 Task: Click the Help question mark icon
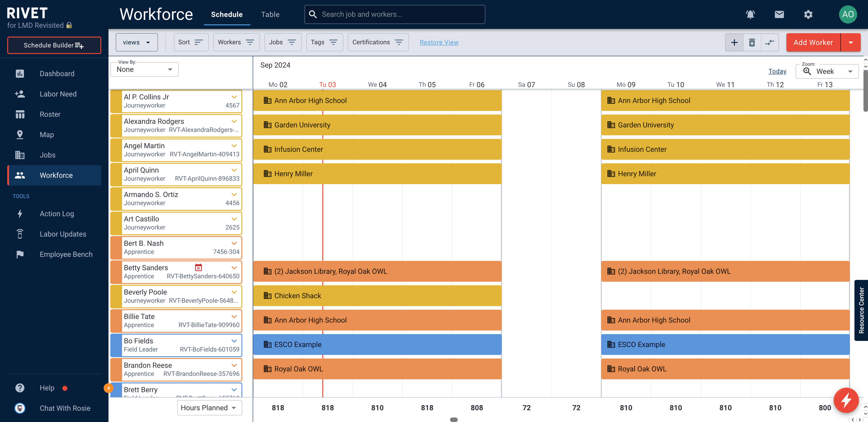point(20,388)
